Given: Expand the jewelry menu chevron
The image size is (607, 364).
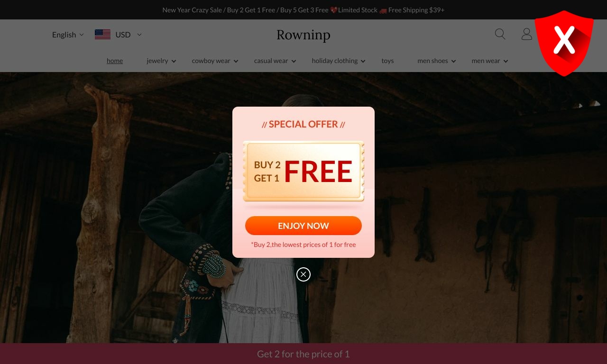Looking at the screenshot, I should click(x=174, y=61).
